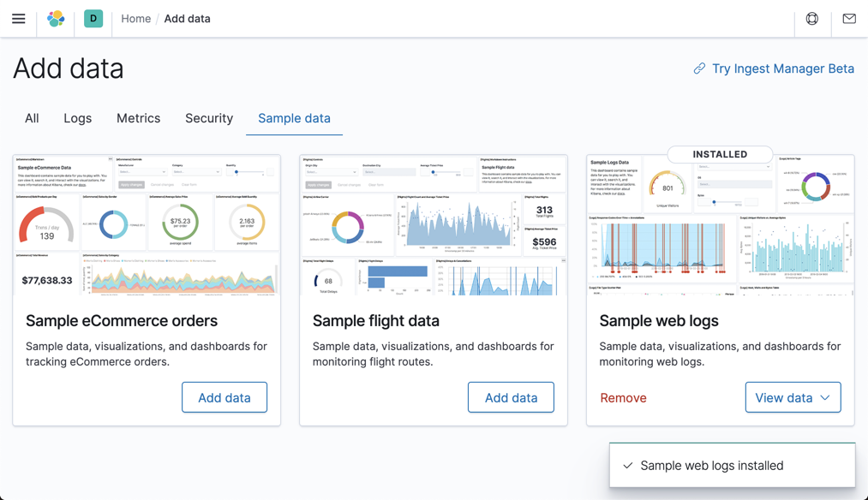Screen dimensions: 868x500
Task: Switch to the Metrics tab
Action: (138, 118)
